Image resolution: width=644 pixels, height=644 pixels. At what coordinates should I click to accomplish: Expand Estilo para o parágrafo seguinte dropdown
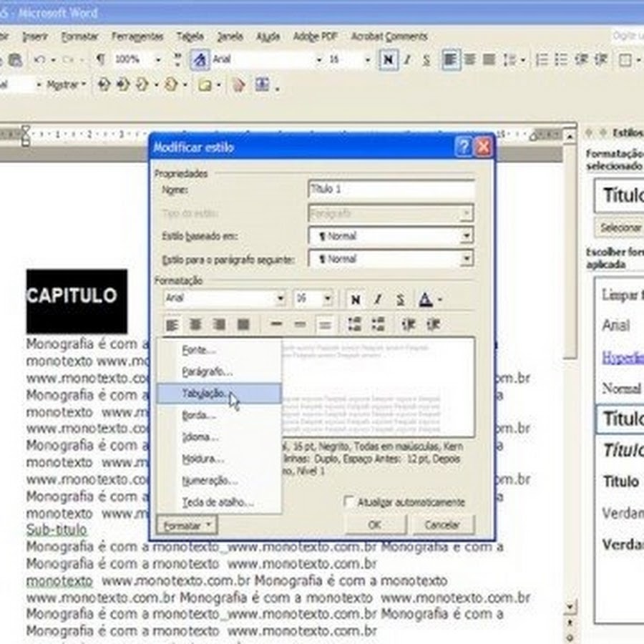[467, 259]
